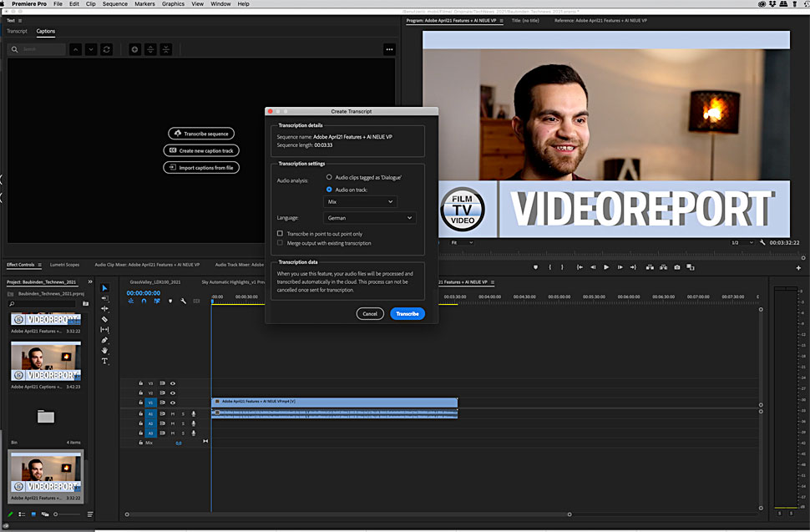The width and height of the screenshot is (810, 532).
Task: Select 'Audio clips tagged as Dialogue' radio
Action: (329, 177)
